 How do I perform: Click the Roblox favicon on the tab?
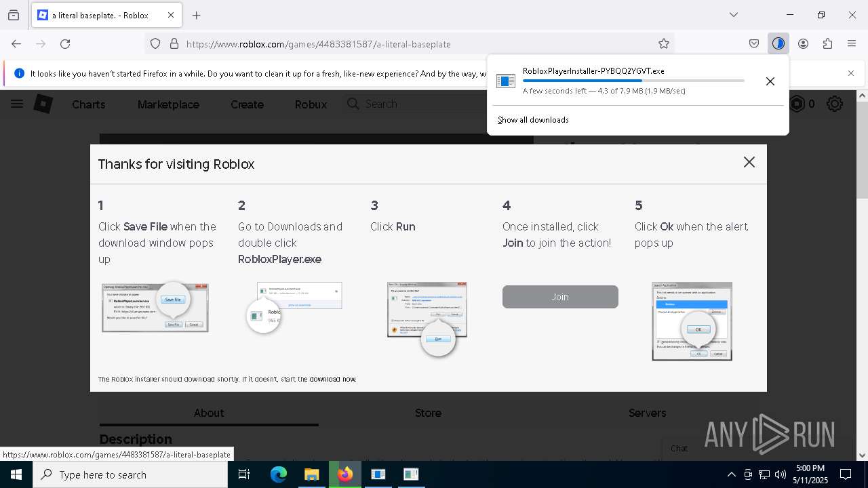[x=43, y=15]
